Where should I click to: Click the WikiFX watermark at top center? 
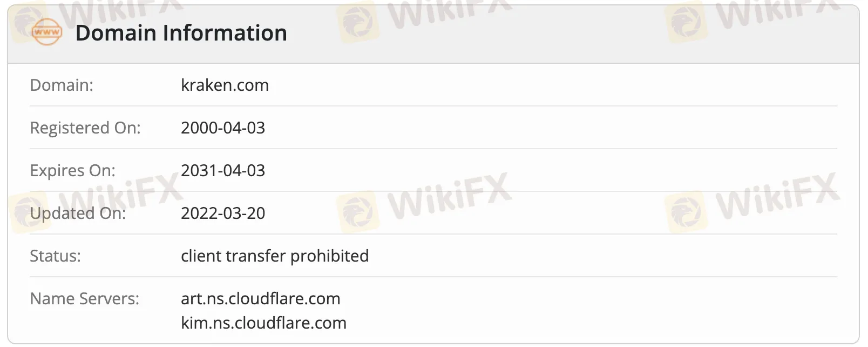tap(424, 17)
